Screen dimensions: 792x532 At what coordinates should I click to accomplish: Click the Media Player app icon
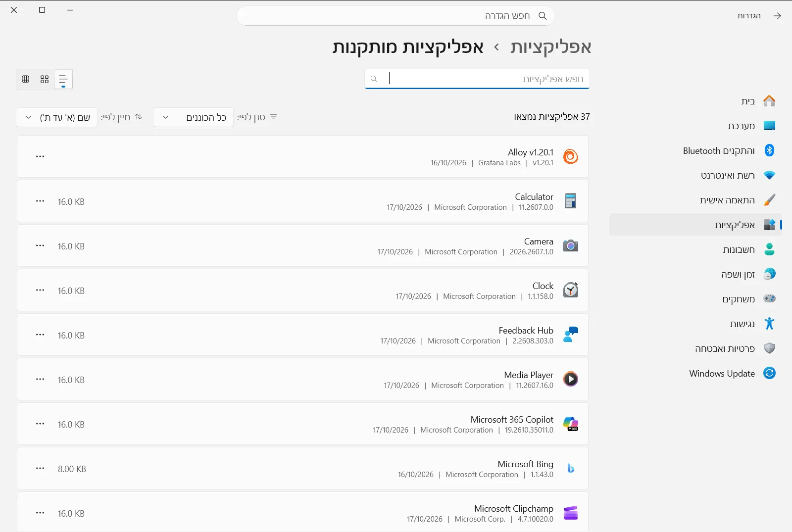pyautogui.click(x=571, y=379)
